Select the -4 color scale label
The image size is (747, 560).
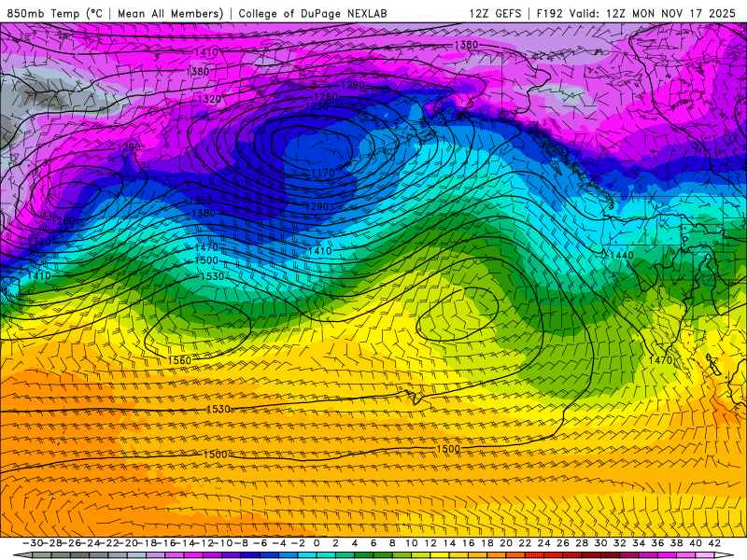279,543
